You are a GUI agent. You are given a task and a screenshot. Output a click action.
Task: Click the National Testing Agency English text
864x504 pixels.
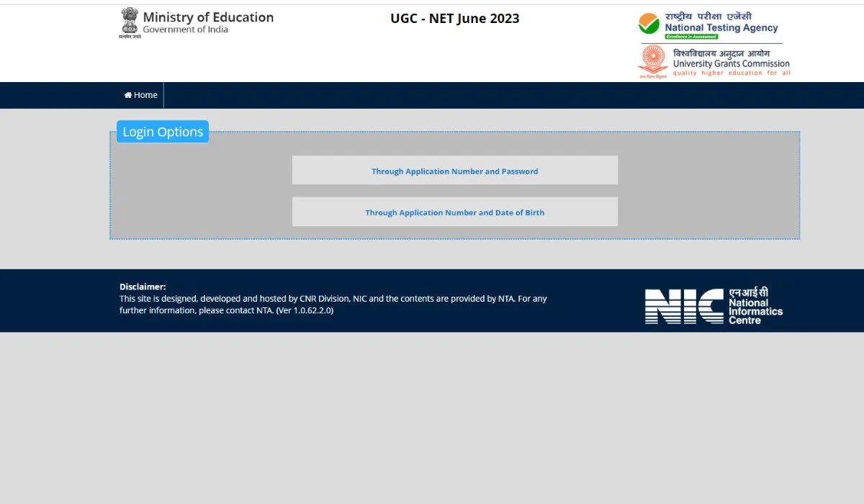[x=721, y=27]
